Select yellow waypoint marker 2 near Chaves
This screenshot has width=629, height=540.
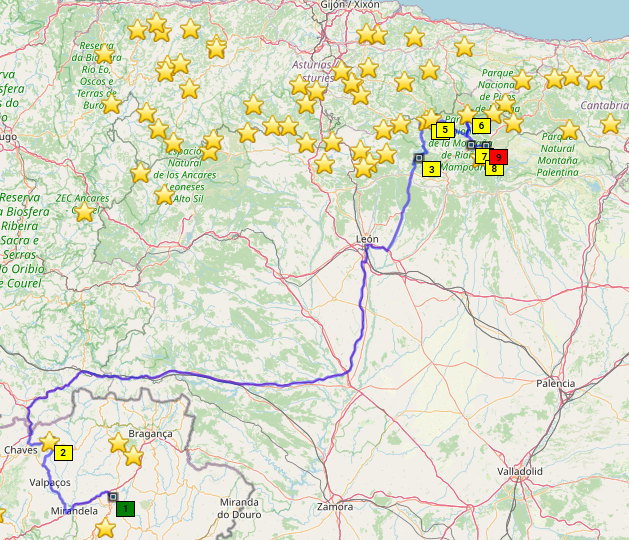[x=63, y=452]
